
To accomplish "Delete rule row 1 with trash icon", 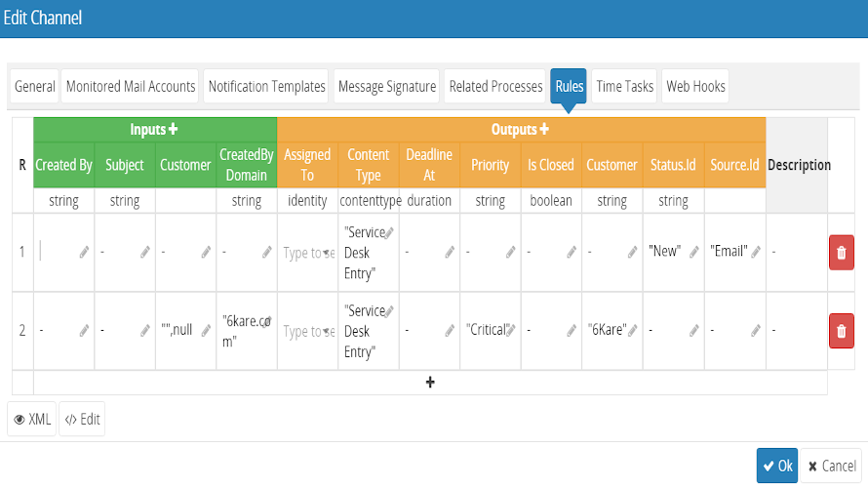I will coord(841,252).
